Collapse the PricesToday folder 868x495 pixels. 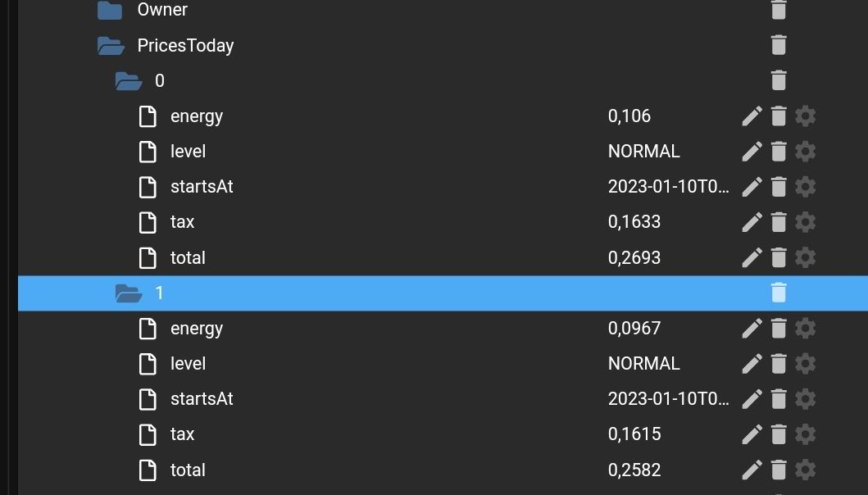click(111, 46)
